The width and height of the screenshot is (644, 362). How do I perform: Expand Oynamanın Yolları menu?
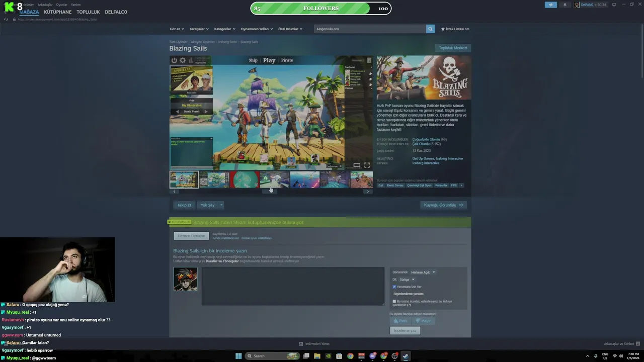(257, 29)
